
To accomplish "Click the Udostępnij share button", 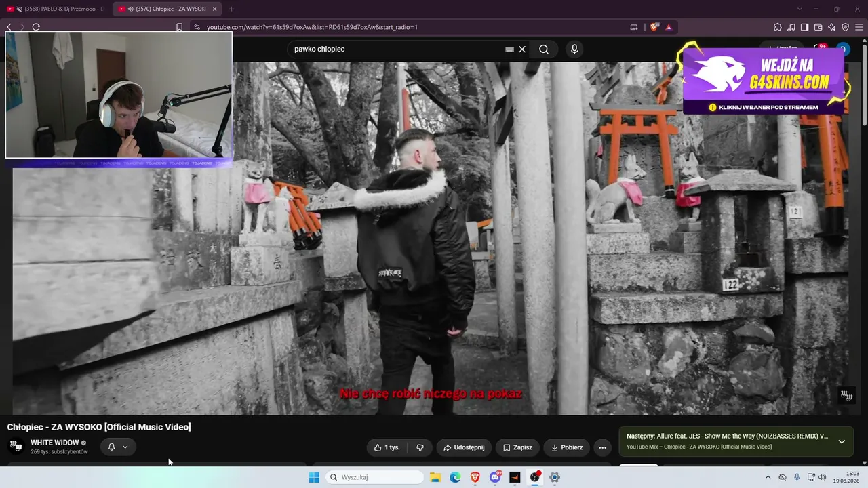I will pyautogui.click(x=464, y=447).
